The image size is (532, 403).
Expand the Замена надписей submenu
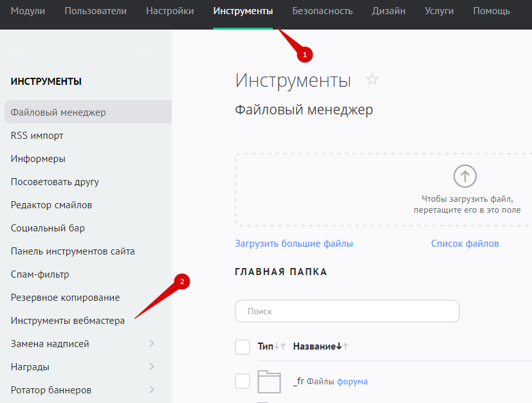152,344
